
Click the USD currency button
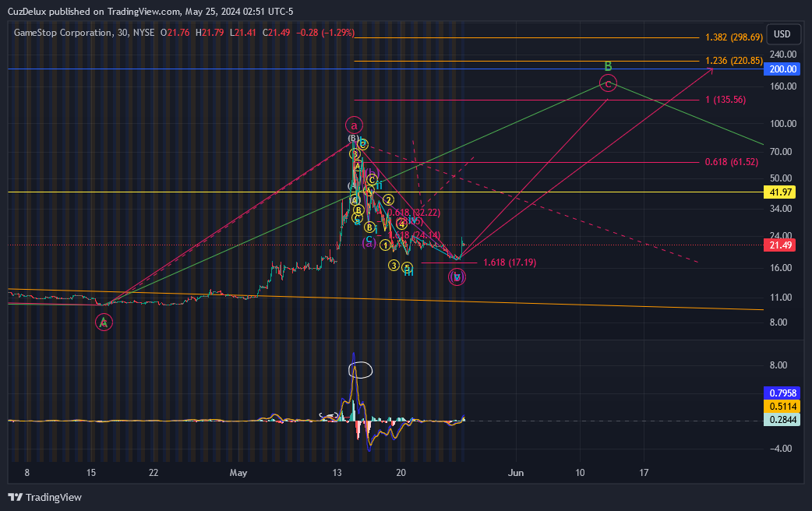(782, 34)
